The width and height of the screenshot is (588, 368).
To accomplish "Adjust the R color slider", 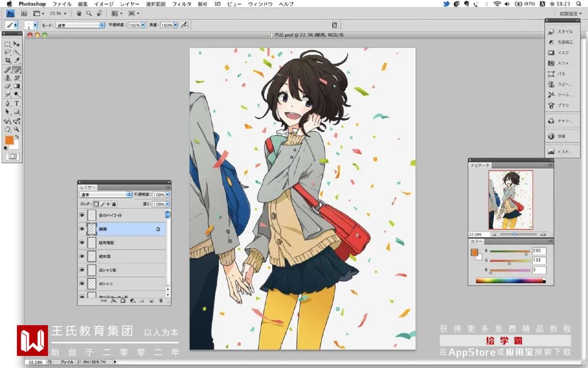I will click(526, 254).
